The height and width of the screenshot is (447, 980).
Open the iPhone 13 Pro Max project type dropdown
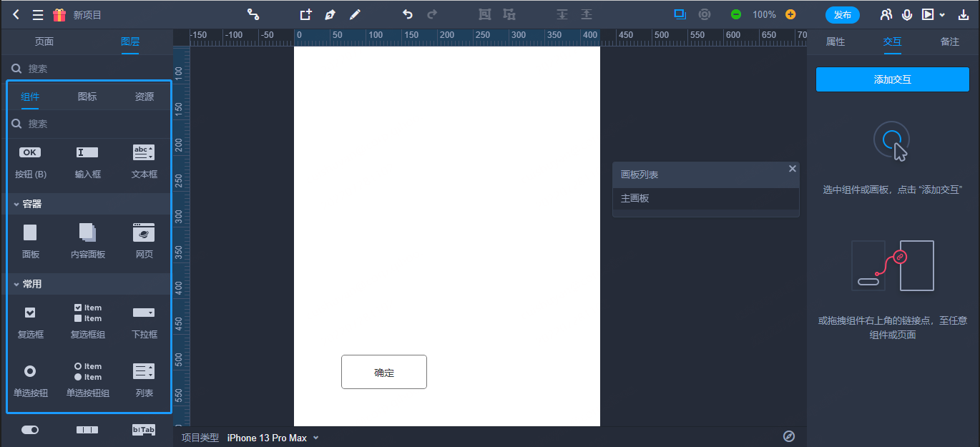coord(273,438)
